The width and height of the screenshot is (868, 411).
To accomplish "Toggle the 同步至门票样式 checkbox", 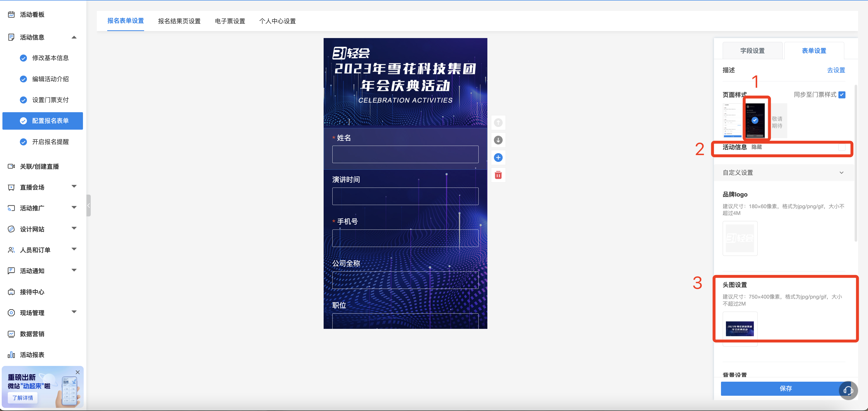I will coord(842,95).
